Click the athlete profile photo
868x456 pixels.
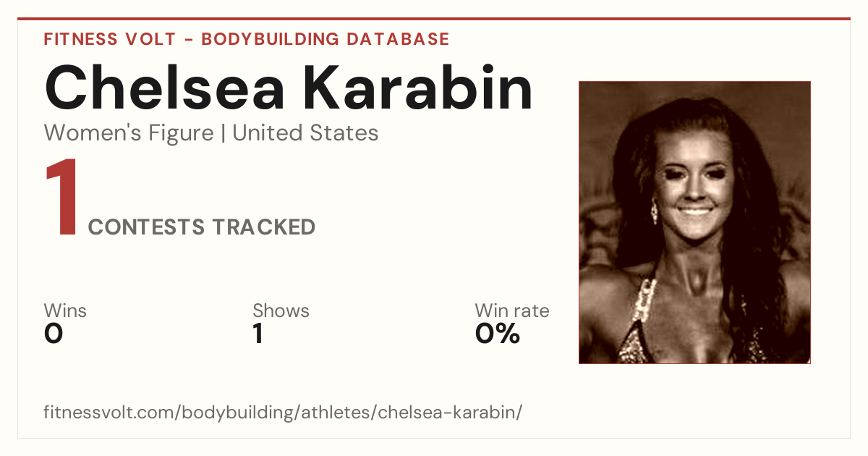(x=694, y=222)
